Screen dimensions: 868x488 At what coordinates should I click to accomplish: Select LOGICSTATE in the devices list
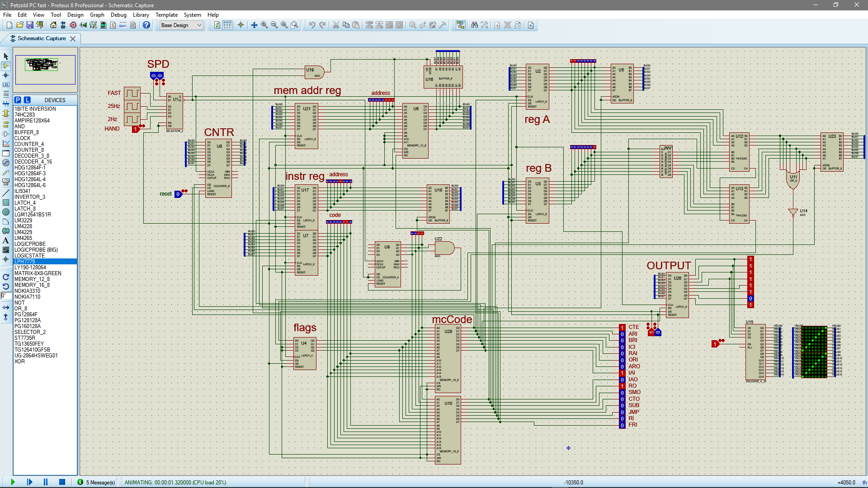coord(45,256)
